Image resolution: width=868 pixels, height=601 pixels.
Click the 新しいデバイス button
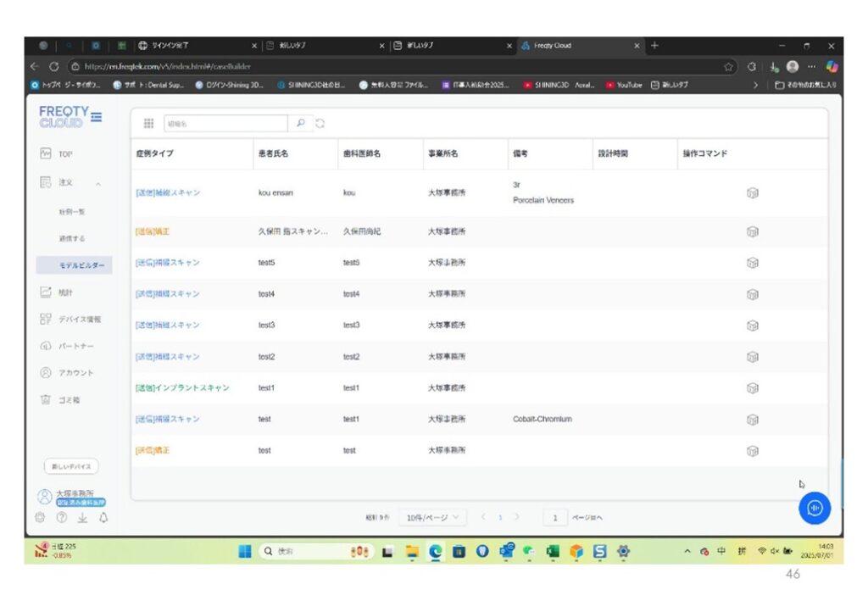click(x=71, y=466)
